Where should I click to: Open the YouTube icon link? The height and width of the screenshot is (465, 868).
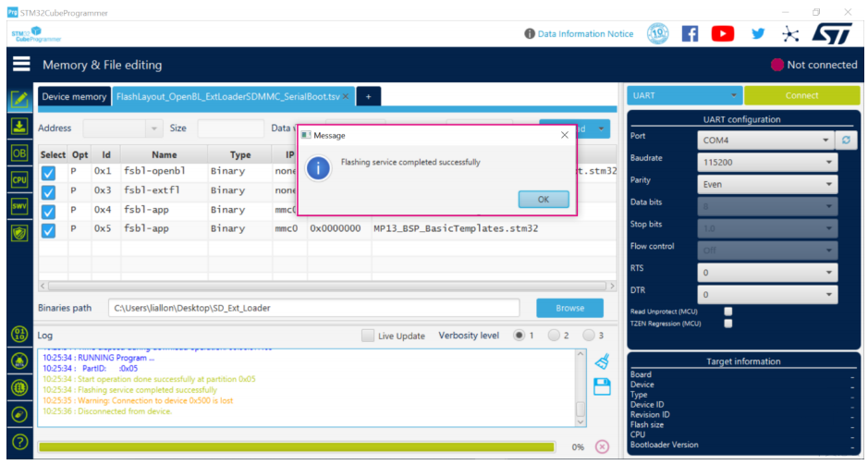click(723, 34)
